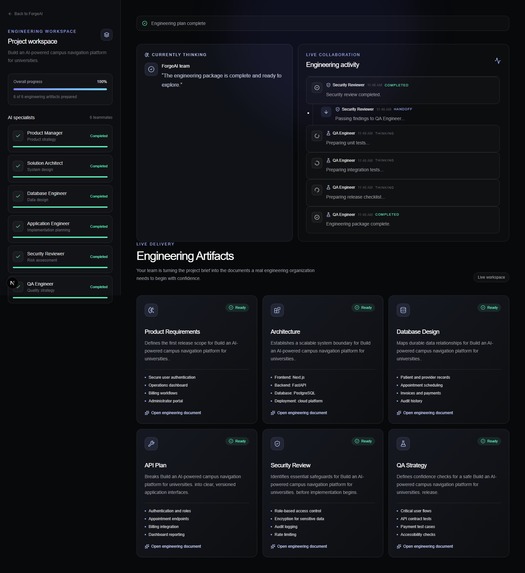Click Audit history bullet

(411, 401)
